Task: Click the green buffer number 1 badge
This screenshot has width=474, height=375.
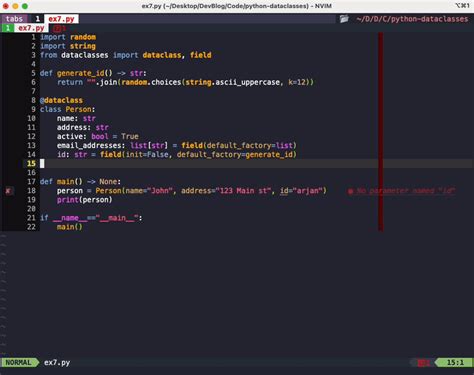Action: tap(7, 28)
